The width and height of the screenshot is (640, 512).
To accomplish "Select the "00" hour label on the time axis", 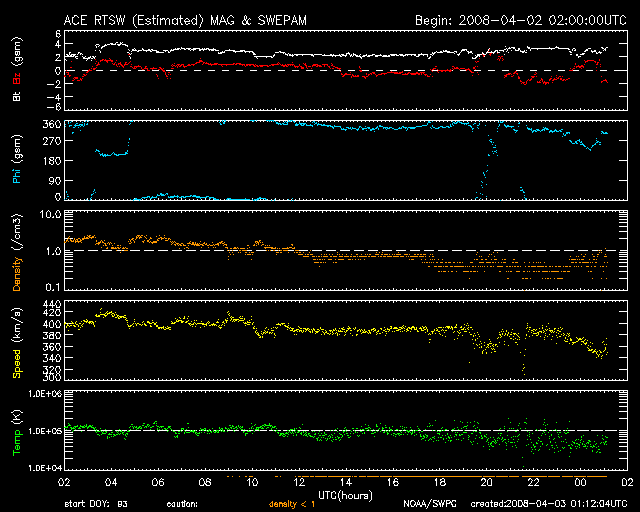I will pos(580,482).
